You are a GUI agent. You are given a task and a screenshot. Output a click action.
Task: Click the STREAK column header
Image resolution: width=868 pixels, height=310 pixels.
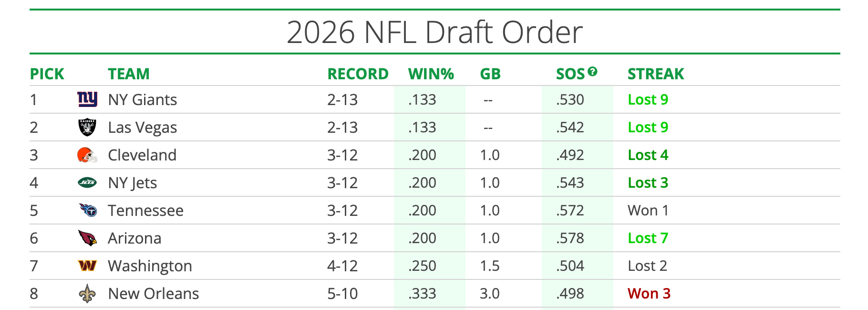[655, 74]
